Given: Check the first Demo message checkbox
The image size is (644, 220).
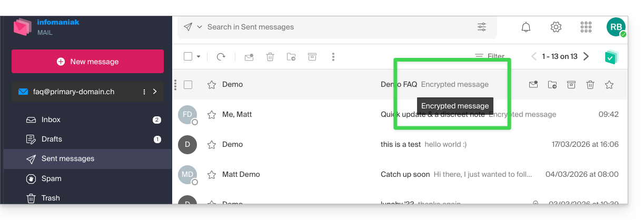Looking at the screenshot, I should coord(188,84).
